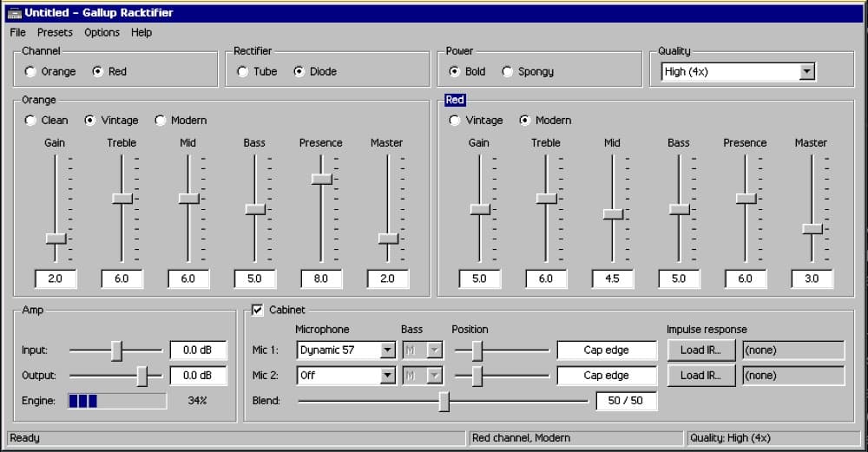Click Red Gain value field 5.0
Viewport: 868px width, 452px height.
tap(479, 278)
